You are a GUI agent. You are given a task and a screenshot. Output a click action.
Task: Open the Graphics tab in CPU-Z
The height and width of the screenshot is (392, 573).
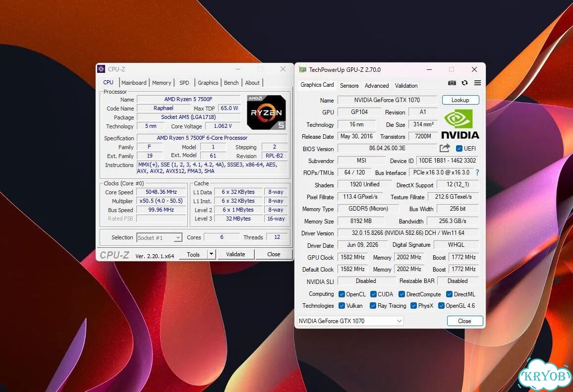(208, 83)
